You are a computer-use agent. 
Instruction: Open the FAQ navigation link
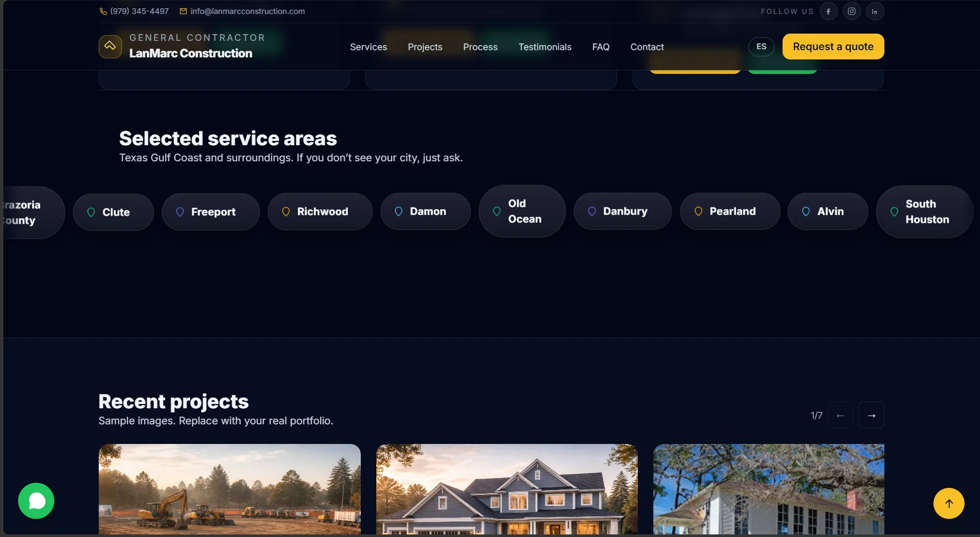601,47
